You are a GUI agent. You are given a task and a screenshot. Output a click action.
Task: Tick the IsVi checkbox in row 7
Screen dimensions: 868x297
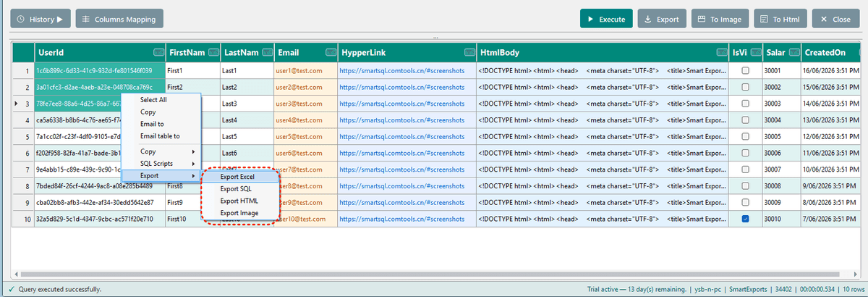coord(745,170)
